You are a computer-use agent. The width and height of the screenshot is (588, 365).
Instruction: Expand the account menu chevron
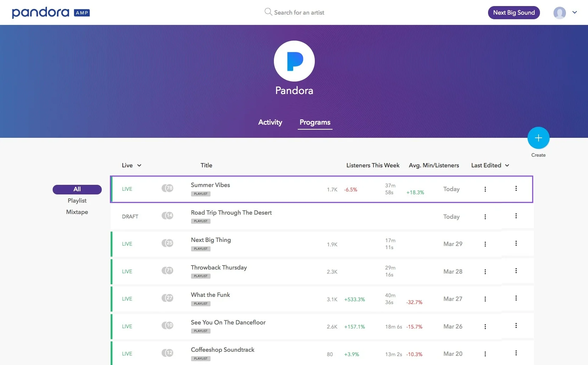(x=574, y=12)
